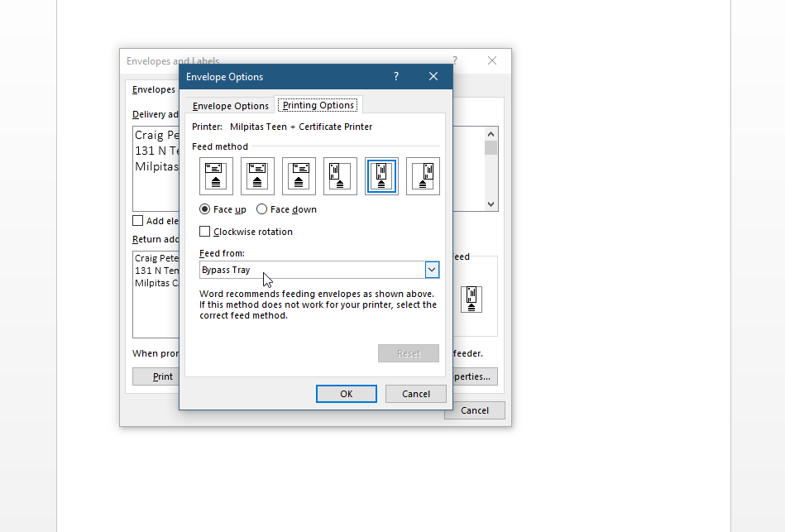Select the second feed method, horizontal centered
The height and width of the screenshot is (532, 785).
point(257,176)
